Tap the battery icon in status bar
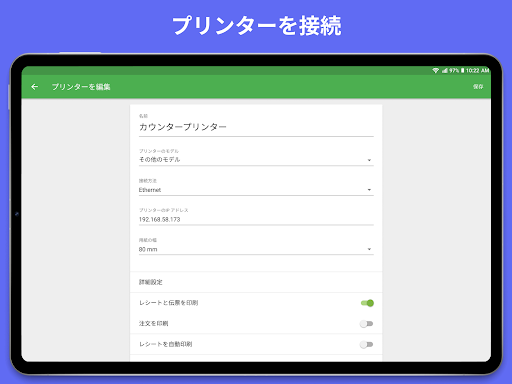 (x=462, y=70)
